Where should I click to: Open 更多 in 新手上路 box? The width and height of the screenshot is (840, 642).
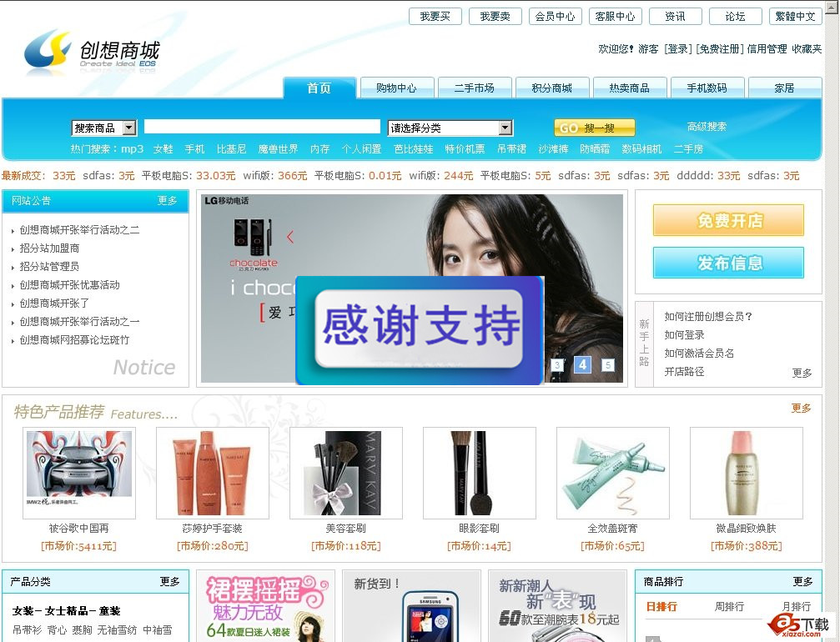(802, 373)
